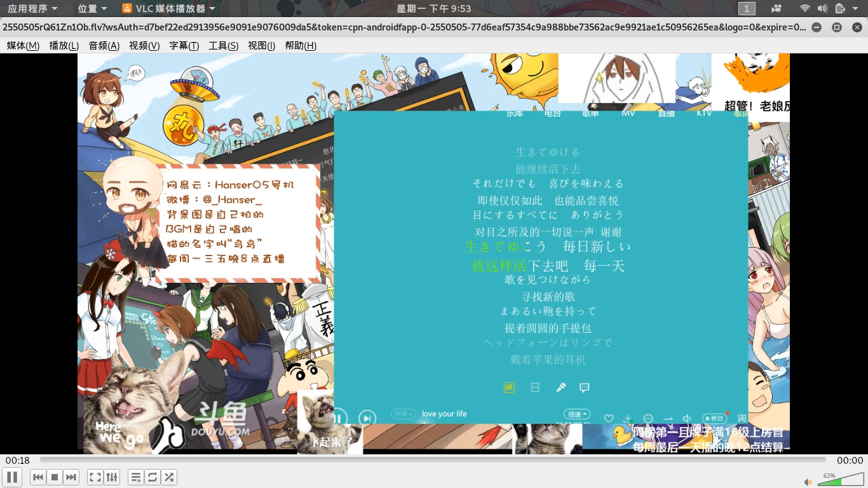Select workspace indicator 1 in top bar
The image size is (868, 488).
(747, 8)
